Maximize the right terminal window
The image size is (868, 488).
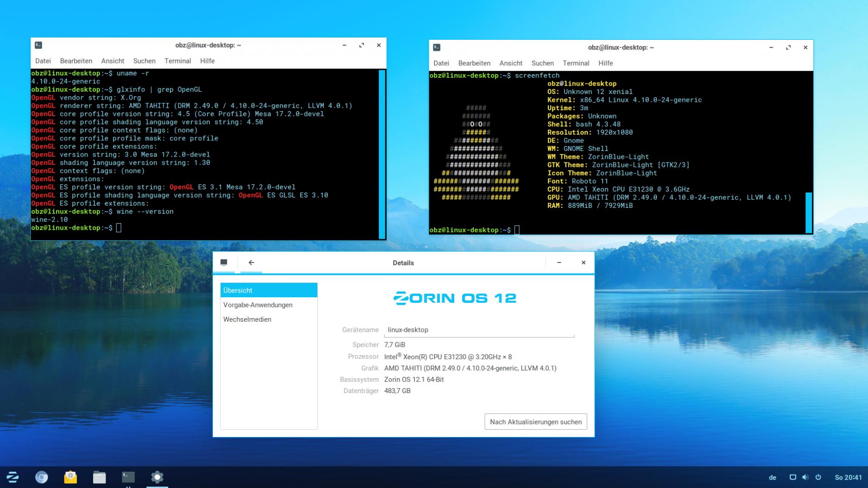tap(788, 47)
